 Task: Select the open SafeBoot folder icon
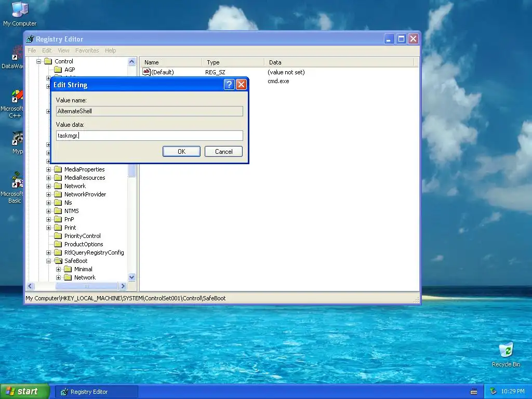[x=58, y=261]
